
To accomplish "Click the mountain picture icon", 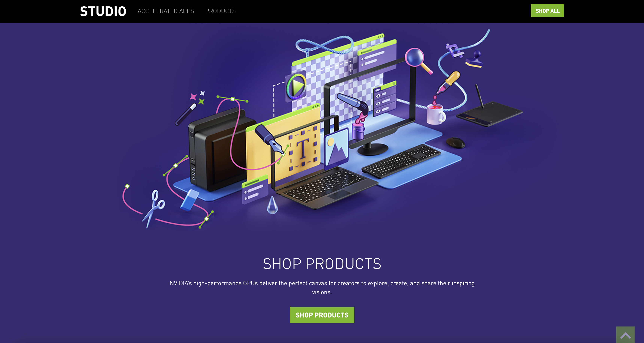I will pos(336,149).
